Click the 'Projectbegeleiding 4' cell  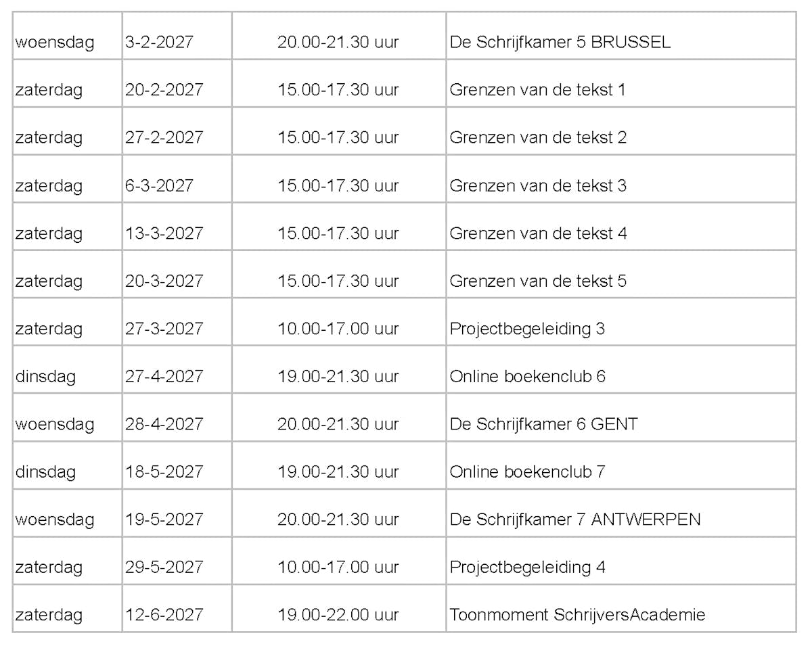pyautogui.click(x=527, y=567)
